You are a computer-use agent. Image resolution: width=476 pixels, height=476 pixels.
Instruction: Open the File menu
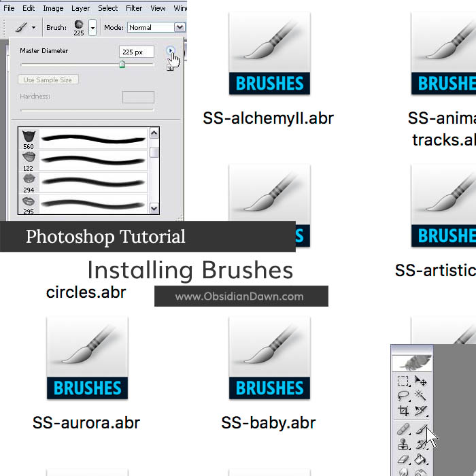[9, 8]
